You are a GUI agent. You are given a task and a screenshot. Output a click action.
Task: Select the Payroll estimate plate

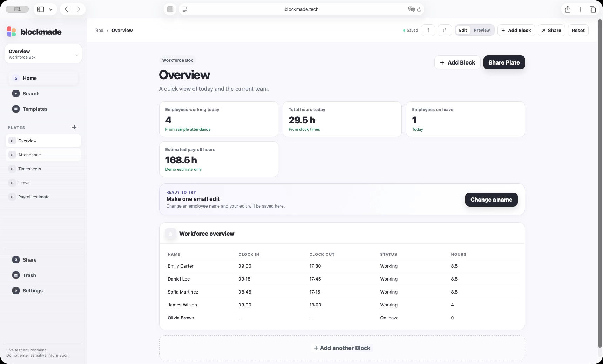[43, 197]
